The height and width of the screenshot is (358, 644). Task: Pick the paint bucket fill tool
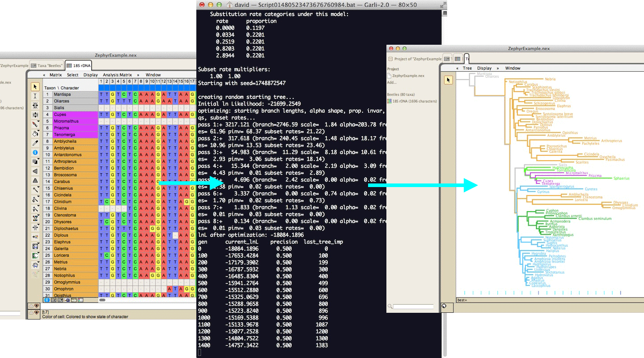pyautogui.click(x=35, y=134)
